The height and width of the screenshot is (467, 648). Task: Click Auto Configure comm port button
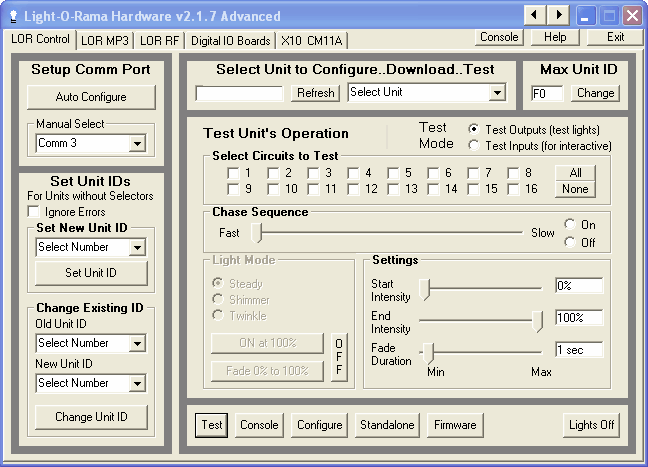[x=91, y=97]
